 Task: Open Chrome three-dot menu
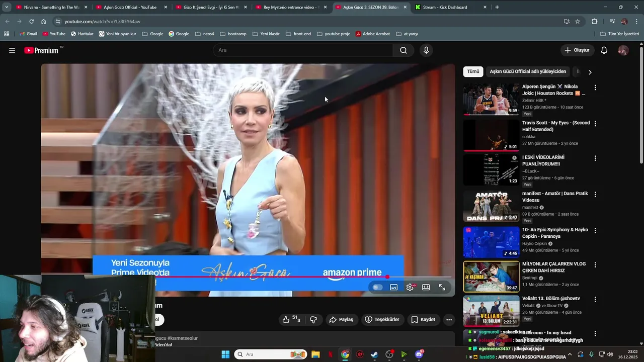pyautogui.click(x=636, y=22)
